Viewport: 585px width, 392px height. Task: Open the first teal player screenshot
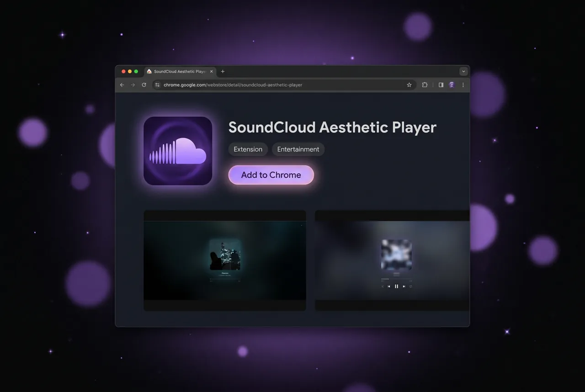225,260
